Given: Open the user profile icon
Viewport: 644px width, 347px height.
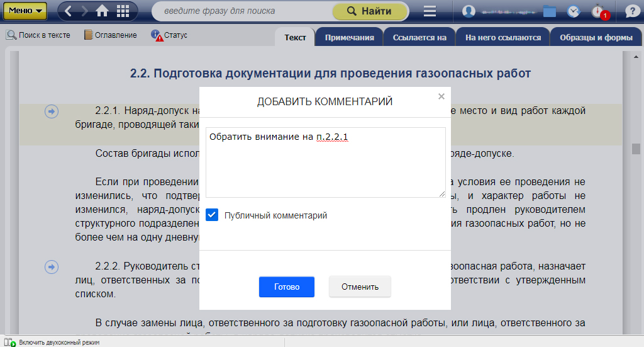Looking at the screenshot, I should tap(469, 11).
